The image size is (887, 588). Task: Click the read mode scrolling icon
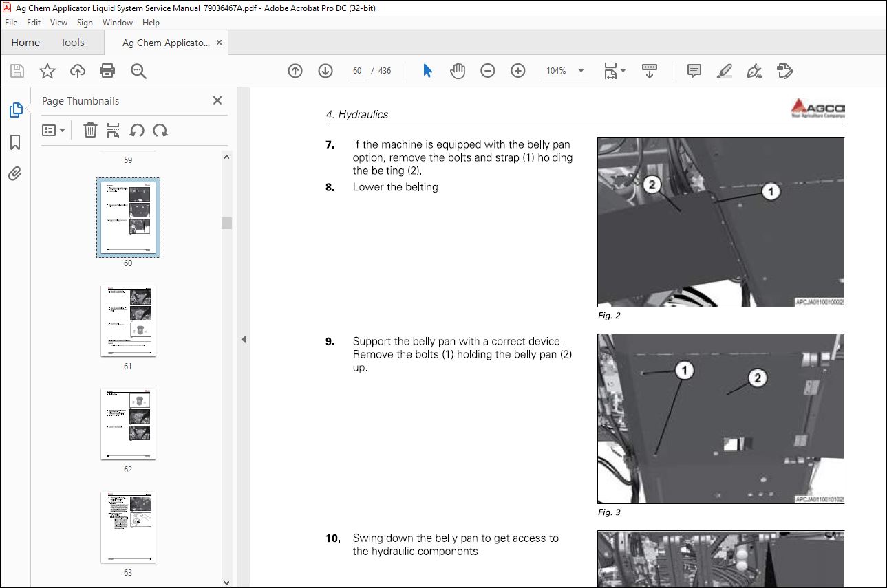650,71
